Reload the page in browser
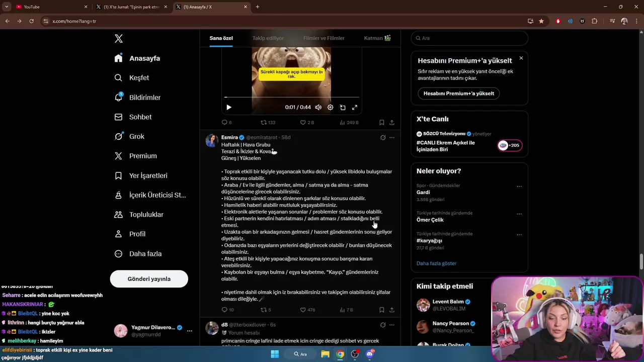Screen dimensions: 644x362 coord(31,21)
